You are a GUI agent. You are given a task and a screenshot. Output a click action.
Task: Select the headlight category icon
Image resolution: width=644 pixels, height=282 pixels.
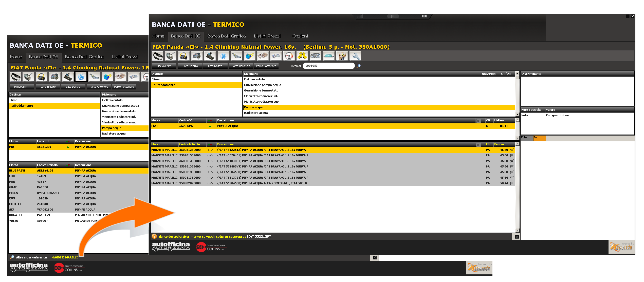pyautogui.click(x=316, y=56)
